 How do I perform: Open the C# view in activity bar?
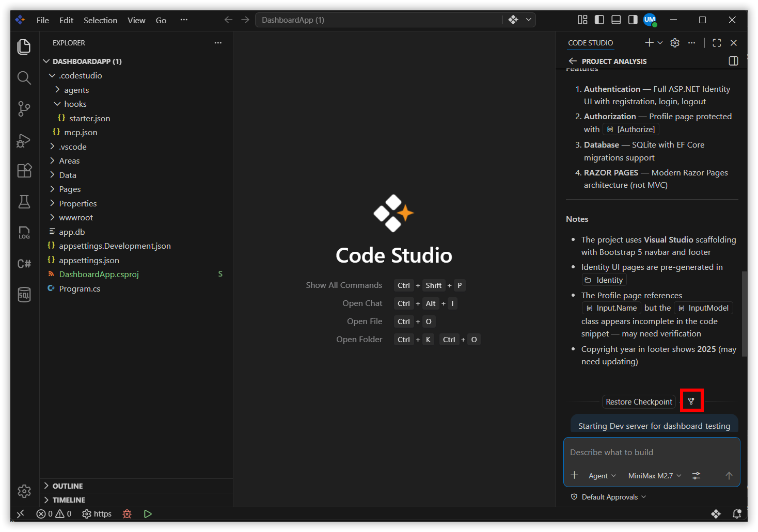pos(24,264)
